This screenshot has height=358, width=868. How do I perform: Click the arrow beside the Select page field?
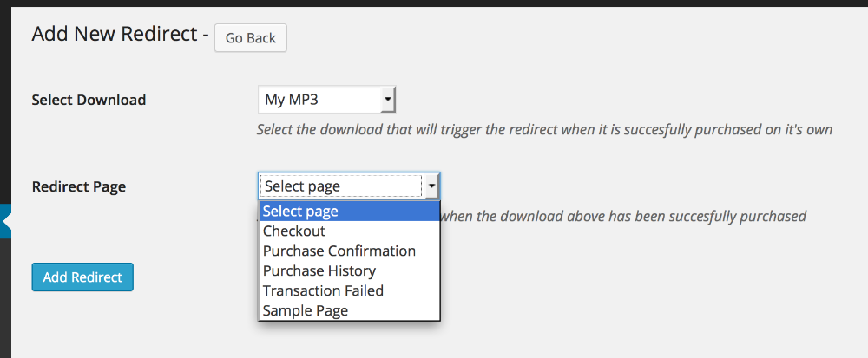[431, 186]
